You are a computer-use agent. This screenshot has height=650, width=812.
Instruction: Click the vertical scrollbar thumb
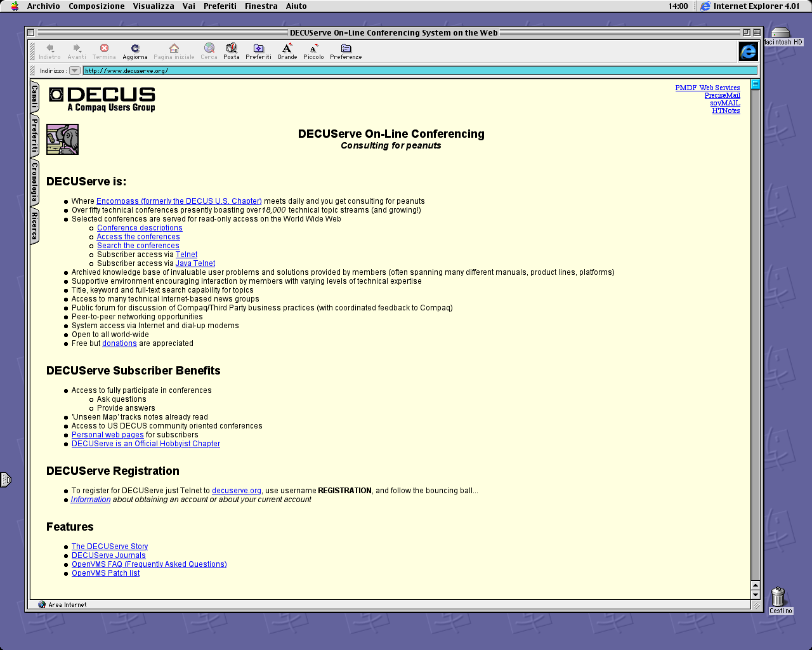point(755,84)
